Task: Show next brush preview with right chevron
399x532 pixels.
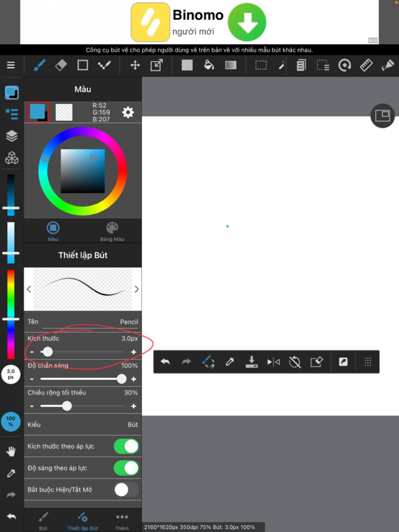Action: point(136,289)
